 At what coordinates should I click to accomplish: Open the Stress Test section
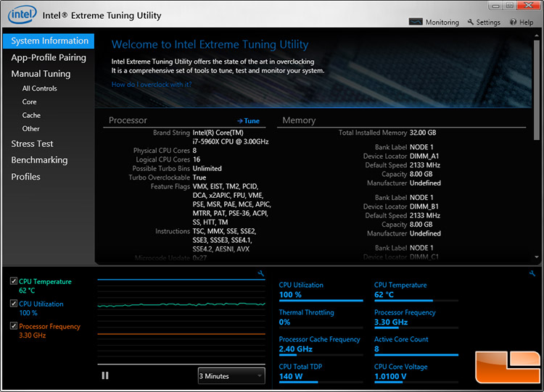click(x=32, y=143)
